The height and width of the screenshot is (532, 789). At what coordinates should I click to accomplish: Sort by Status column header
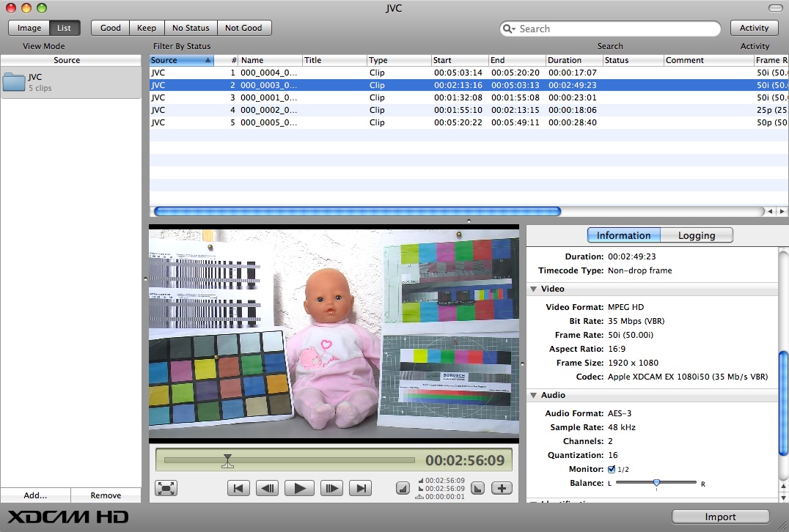pos(633,60)
